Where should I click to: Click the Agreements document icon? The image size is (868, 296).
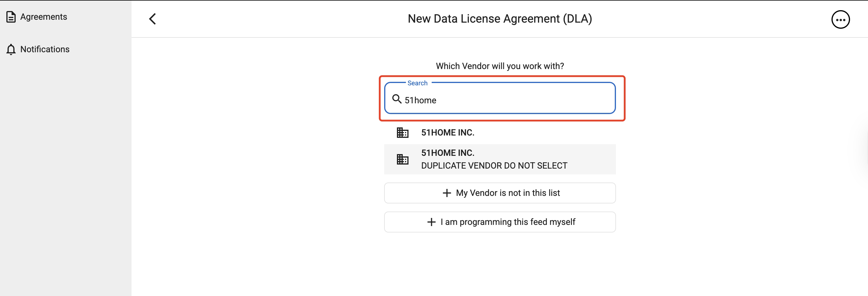tap(11, 17)
